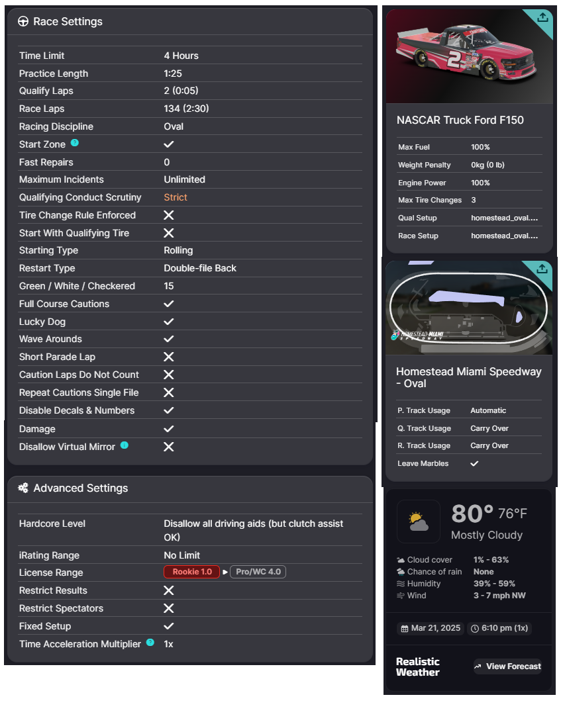Click the Wind 3 - 7 mph NW value

pos(499,596)
